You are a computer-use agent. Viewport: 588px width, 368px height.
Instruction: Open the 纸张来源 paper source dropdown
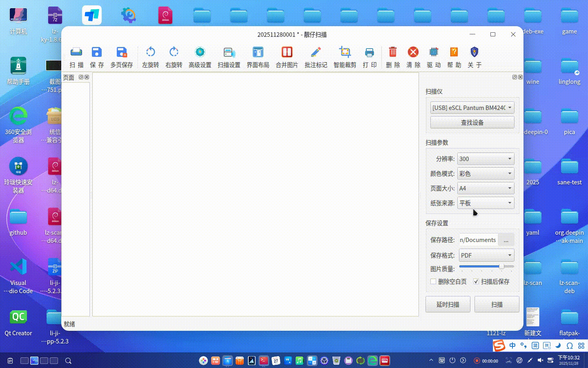point(486,203)
